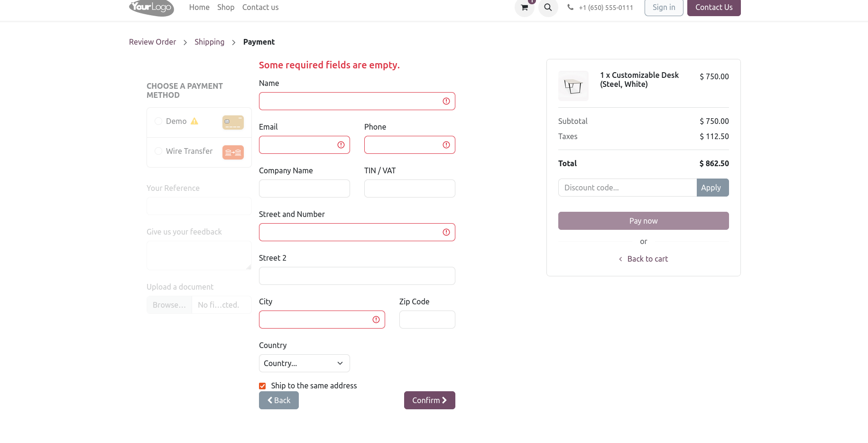Open the Shop menu item

click(226, 7)
